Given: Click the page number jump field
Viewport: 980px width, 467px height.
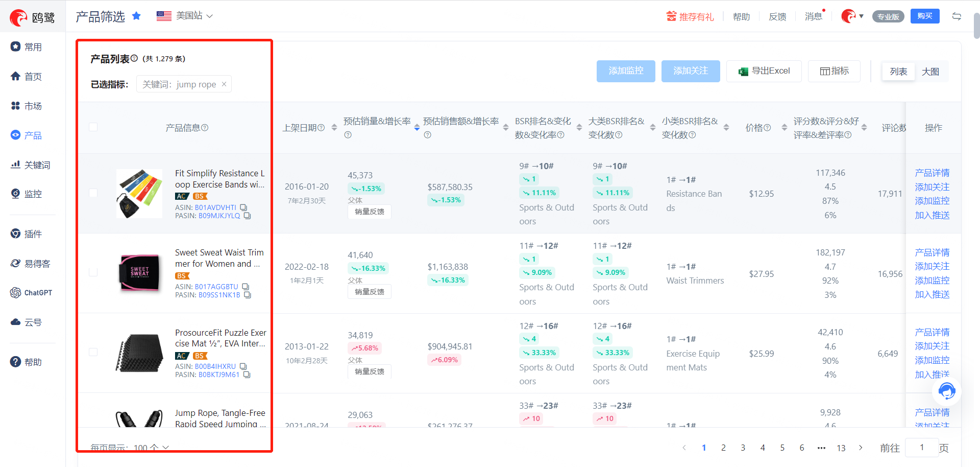Looking at the screenshot, I should click(x=922, y=448).
